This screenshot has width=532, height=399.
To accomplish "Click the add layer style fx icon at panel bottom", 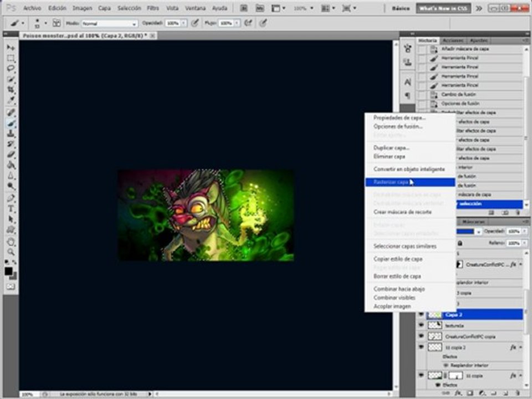I will coord(458,393).
